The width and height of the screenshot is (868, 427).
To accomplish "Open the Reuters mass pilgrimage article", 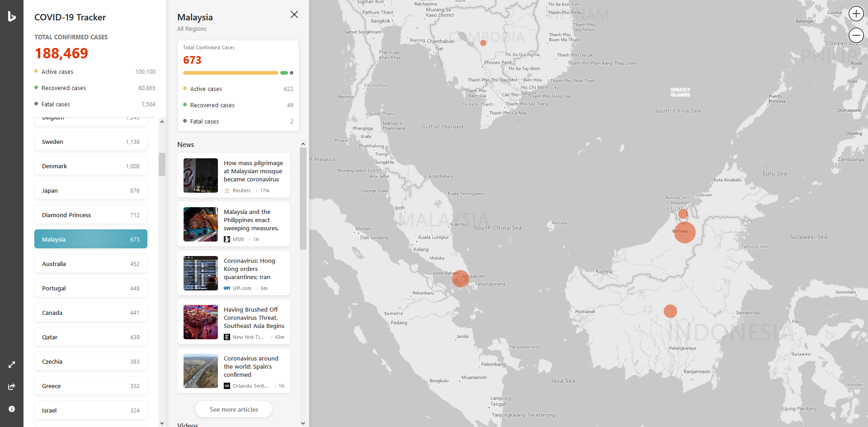I will (253, 171).
